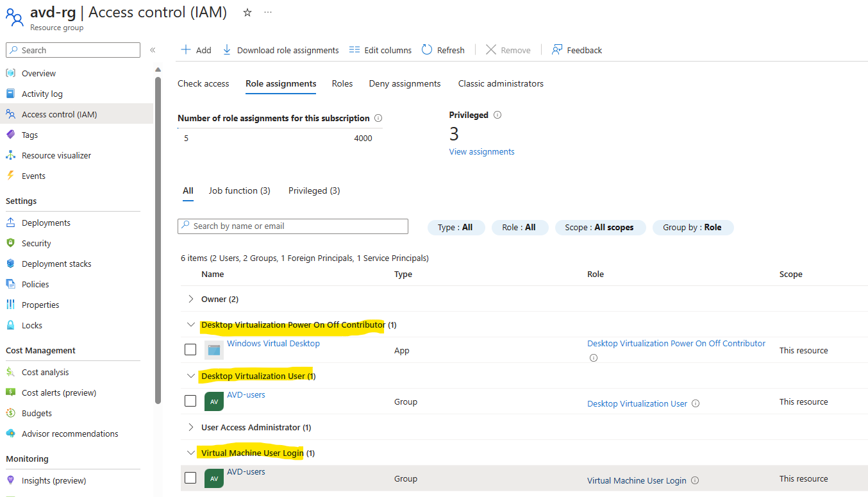This screenshot has width=868, height=497.
Task: Open the Deny assignments tab
Action: click(x=405, y=83)
